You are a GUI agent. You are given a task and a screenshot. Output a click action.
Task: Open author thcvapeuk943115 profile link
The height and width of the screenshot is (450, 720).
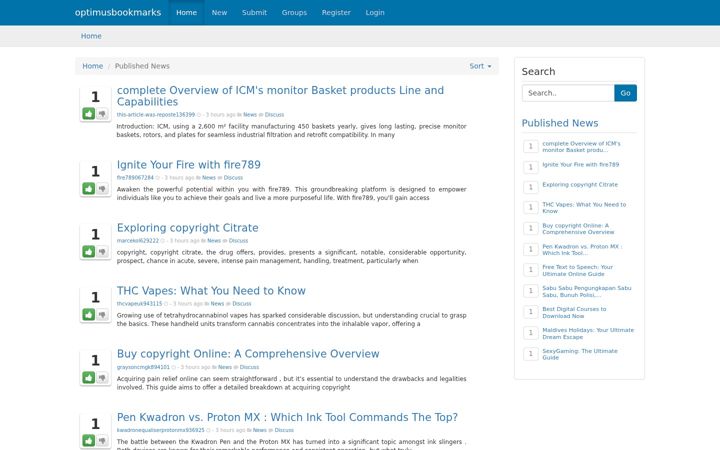click(x=139, y=304)
